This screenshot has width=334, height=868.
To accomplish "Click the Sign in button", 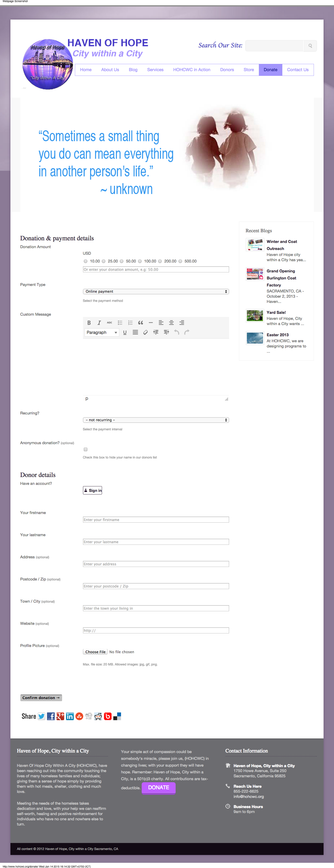I will click(92, 490).
